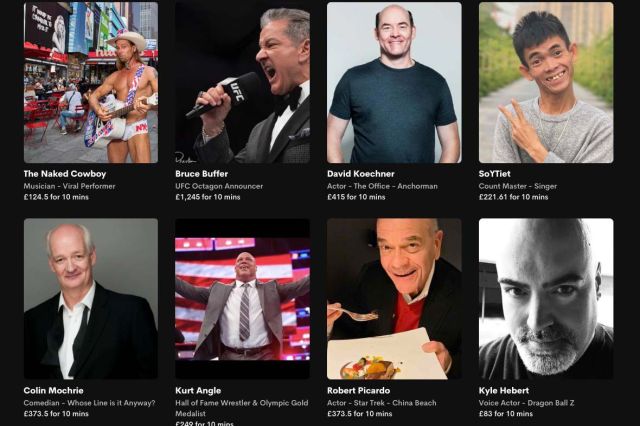Select the UFC Octagon Announcer description
640x426 pixels.
219,186
